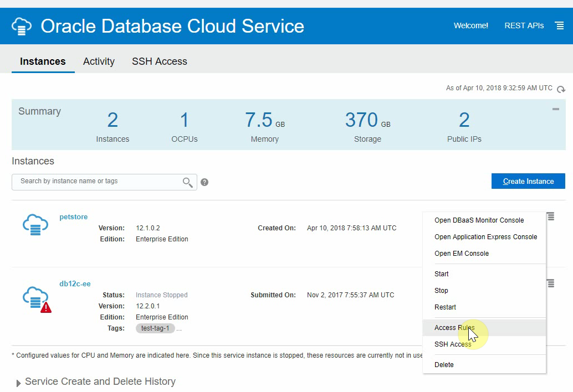Refresh the page timestamp with the reload icon
Viewport: 573px width, 392px height.
(561, 89)
